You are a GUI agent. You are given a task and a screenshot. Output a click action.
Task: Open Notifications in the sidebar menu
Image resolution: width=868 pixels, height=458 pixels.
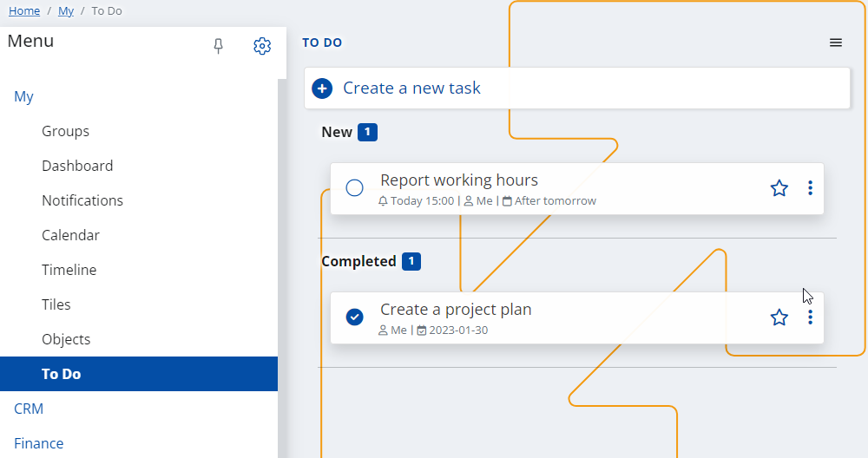point(82,200)
